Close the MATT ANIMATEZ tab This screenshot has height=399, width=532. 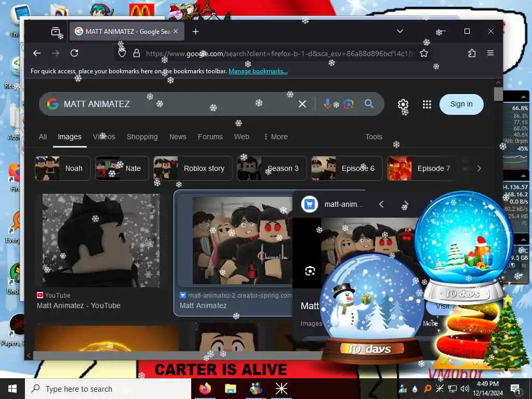click(176, 31)
